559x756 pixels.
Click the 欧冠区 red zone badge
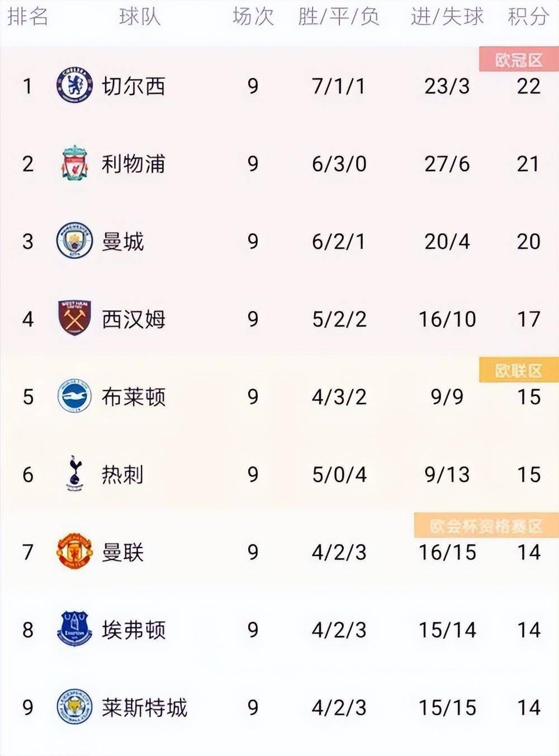coord(519,60)
